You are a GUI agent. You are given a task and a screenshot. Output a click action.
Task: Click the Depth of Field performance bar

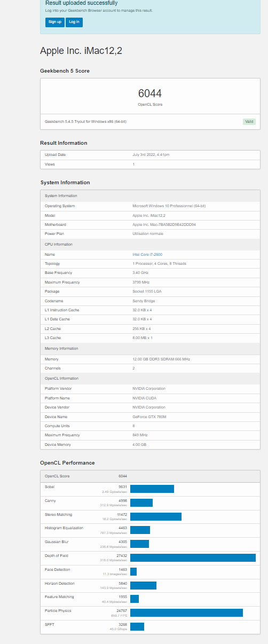tap(193, 557)
